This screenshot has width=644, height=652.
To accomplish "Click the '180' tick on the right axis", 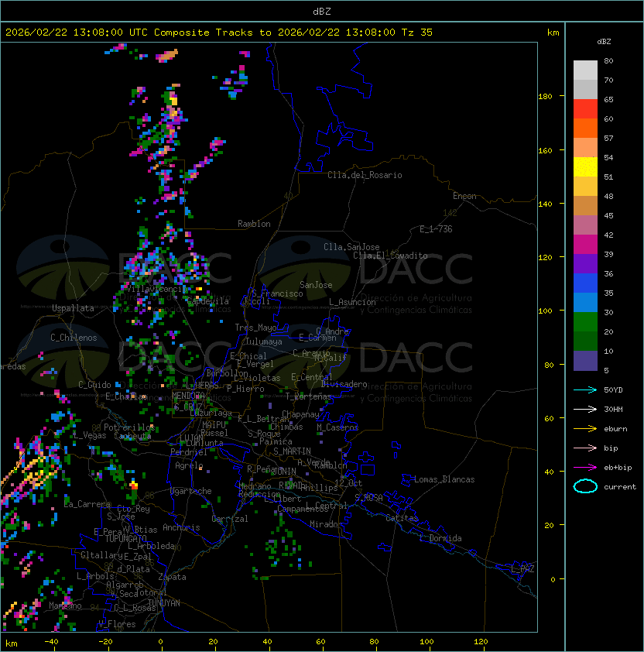I will pos(545,97).
